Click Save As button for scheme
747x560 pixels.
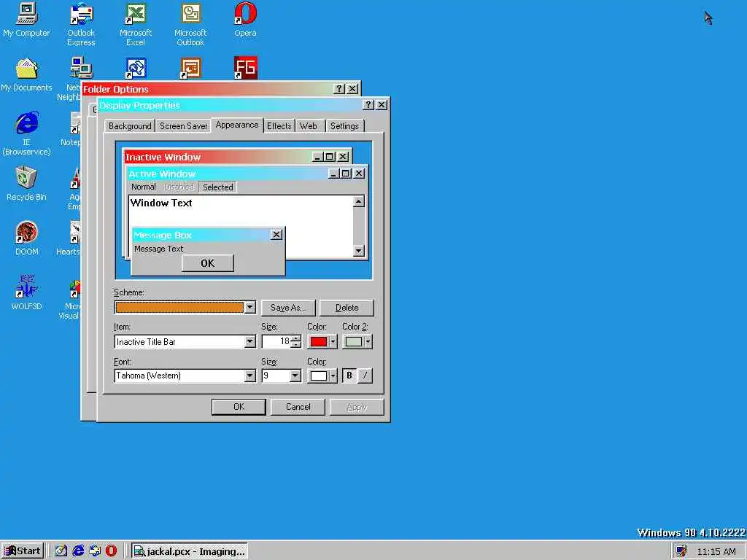pos(288,308)
